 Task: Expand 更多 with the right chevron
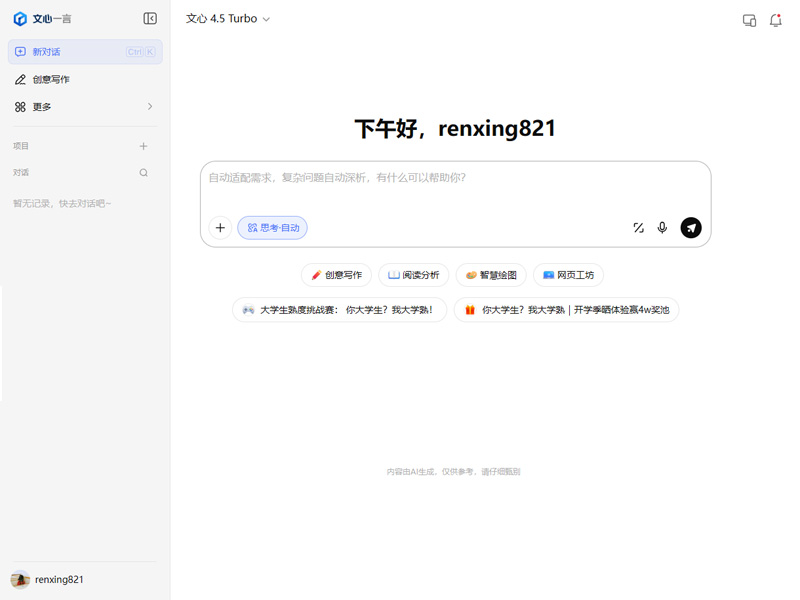point(150,106)
